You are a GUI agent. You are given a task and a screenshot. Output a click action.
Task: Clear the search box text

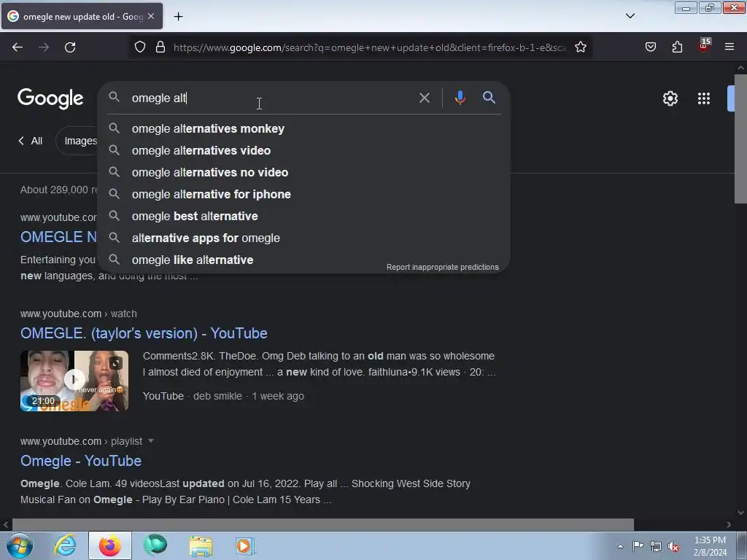point(424,98)
